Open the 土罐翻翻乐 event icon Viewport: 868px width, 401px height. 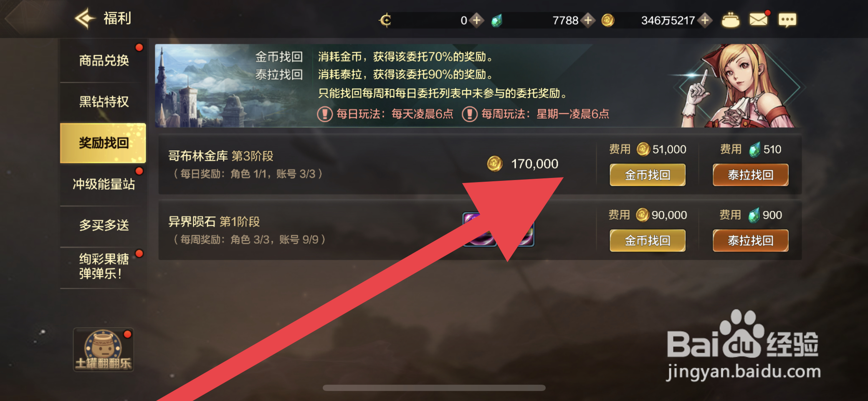[104, 350]
